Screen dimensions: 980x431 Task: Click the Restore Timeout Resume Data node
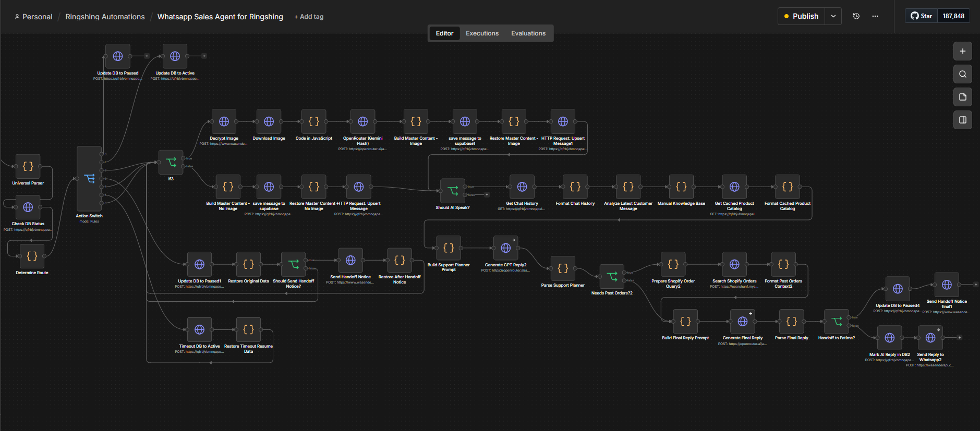pos(248,329)
